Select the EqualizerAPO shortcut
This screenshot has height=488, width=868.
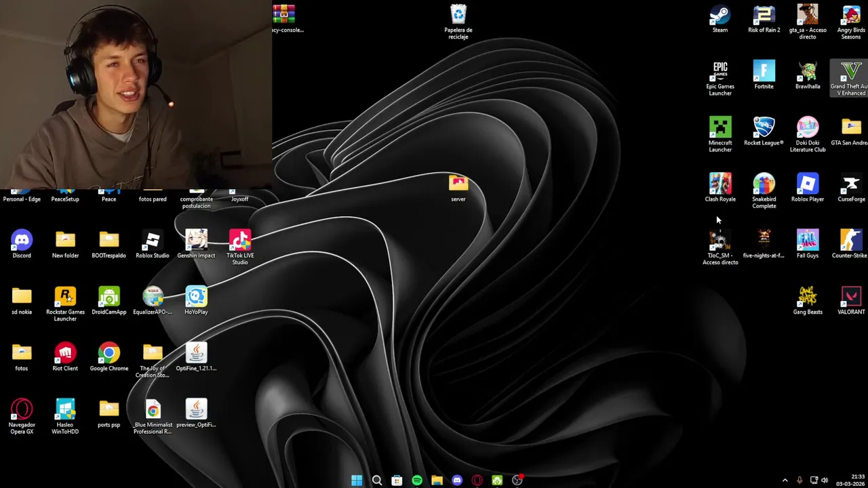153,300
